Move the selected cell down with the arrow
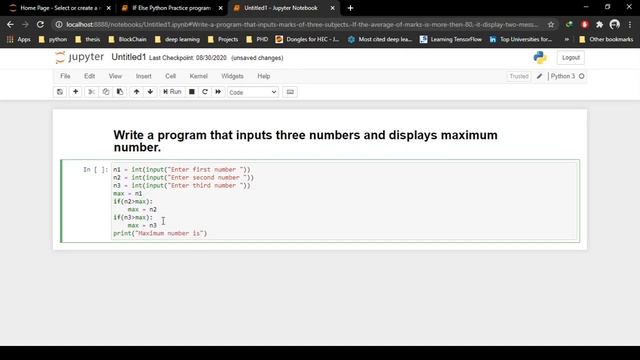Image resolution: width=640 pixels, height=360 pixels. (x=150, y=92)
